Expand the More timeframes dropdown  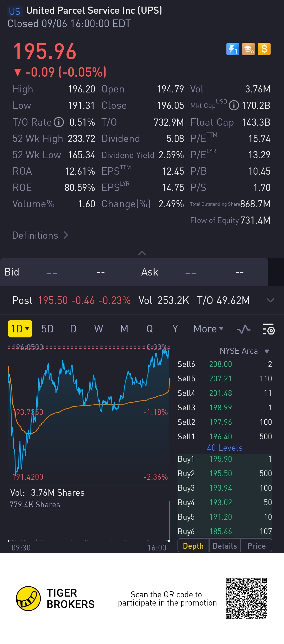[x=208, y=329]
